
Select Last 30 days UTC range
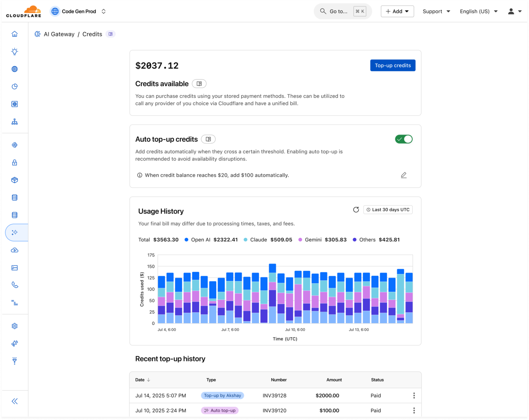tap(388, 210)
